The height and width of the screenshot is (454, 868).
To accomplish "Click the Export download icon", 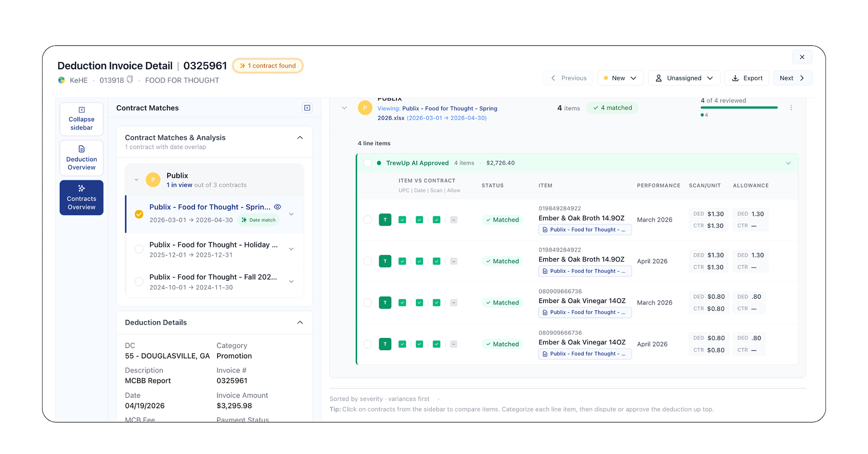I will (736, 78).
